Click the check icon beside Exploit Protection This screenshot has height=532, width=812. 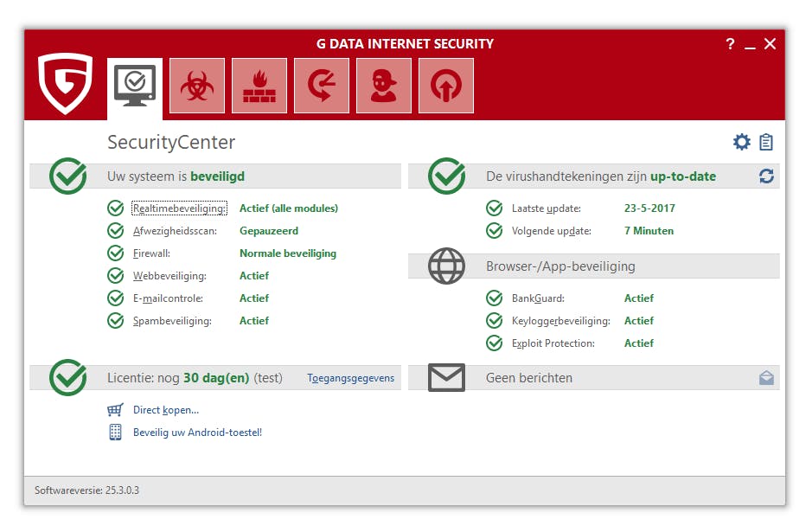pos(495,343)
